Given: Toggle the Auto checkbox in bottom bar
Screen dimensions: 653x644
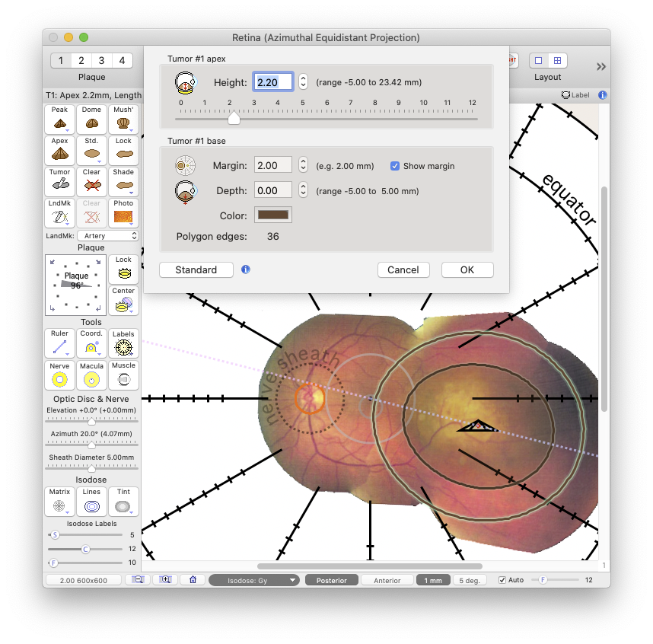Looking at the screenshot, I should 502,580.
